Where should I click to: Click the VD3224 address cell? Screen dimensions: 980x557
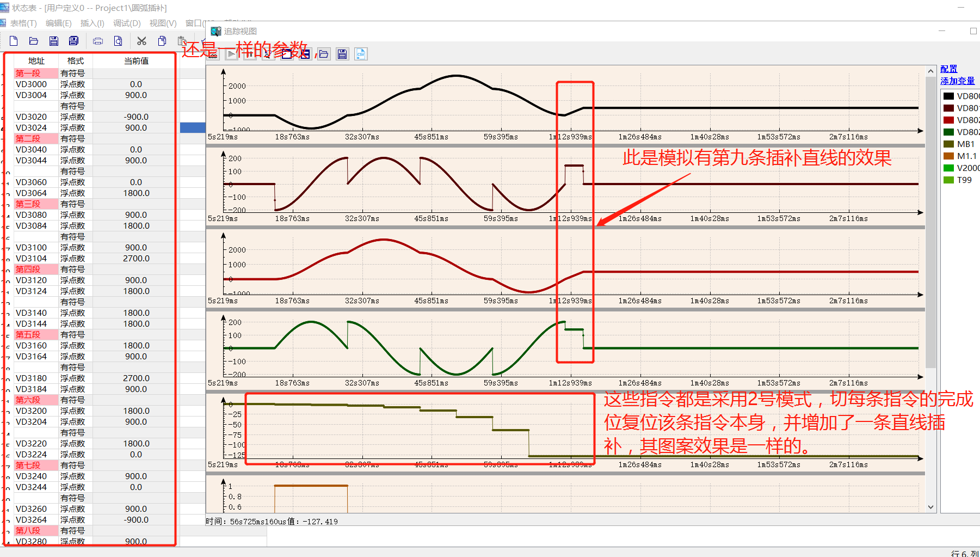[x=36, y=455]
